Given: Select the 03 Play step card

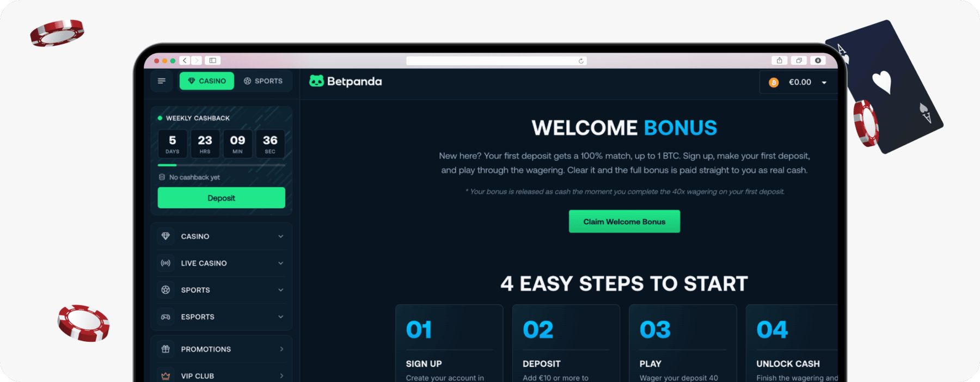Looking at the screenshot, I should (x=683, y=343).
